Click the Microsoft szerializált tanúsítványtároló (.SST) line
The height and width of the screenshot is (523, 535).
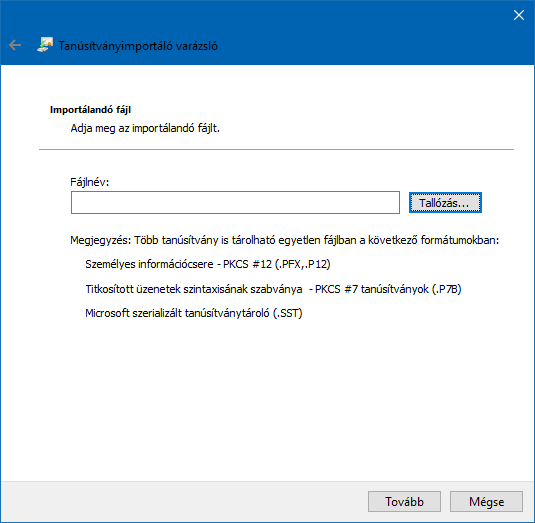tap(194, 313)
